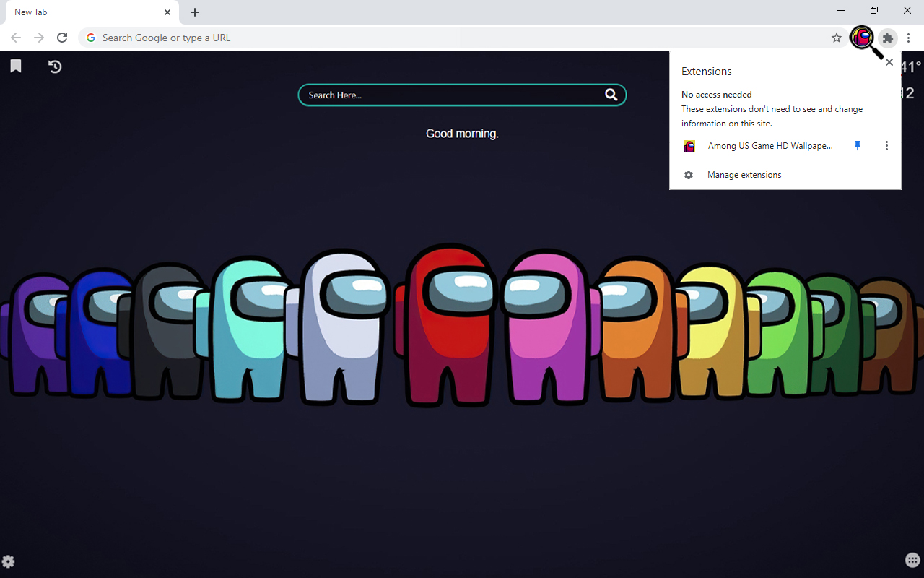Viewport: 924px width, 578px height.
Task: Close the Extensions popup
Action: pyautogui.click(x=889, y=62)
